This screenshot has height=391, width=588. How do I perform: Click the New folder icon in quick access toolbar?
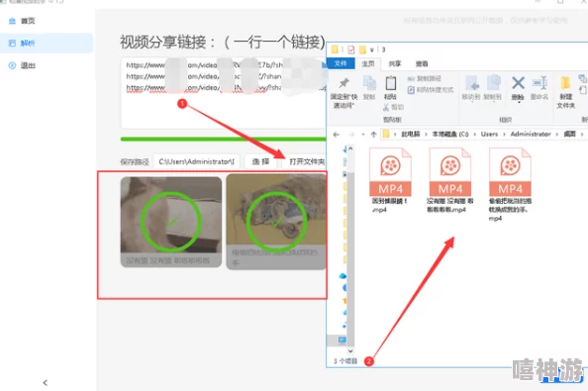(362, 49)
